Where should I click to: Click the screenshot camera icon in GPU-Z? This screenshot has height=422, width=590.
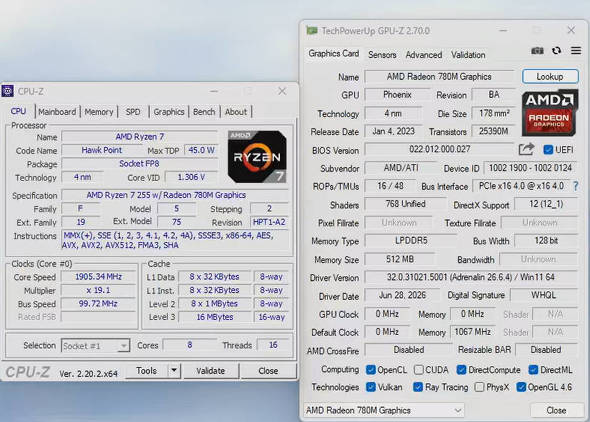[537, 51]
